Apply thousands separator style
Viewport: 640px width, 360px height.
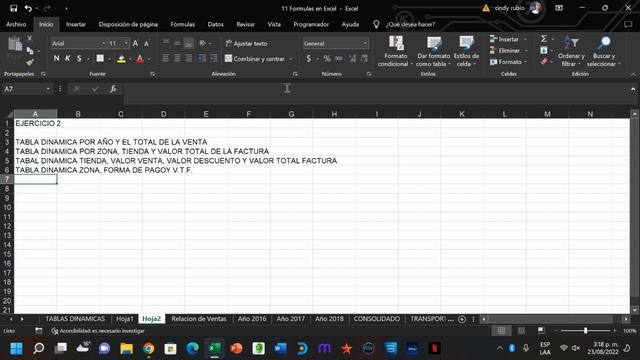pos(339,59)
